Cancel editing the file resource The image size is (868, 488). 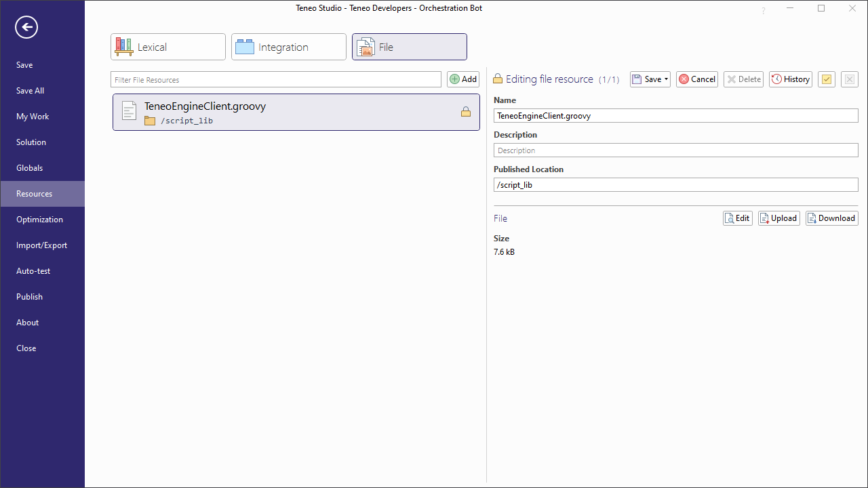(697, 79)
